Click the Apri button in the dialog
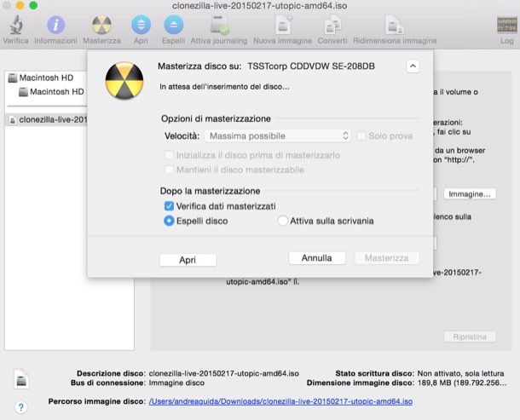 (188, 260)
